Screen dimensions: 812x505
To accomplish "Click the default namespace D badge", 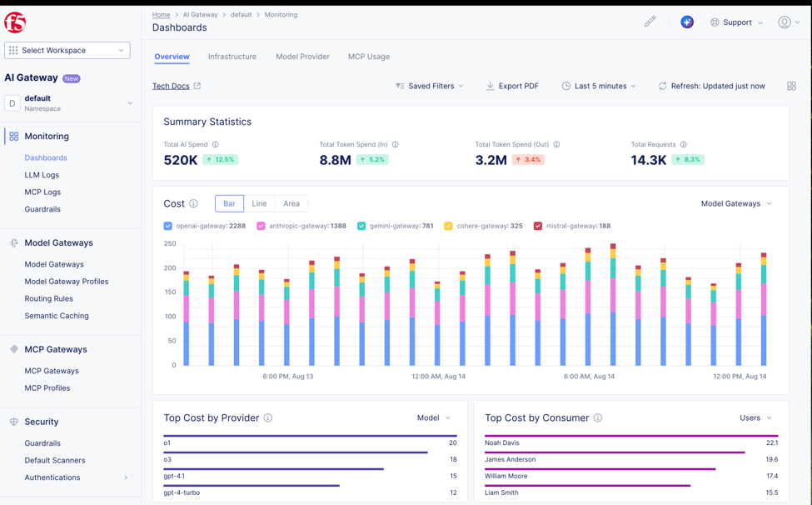I will coord(12,103).
